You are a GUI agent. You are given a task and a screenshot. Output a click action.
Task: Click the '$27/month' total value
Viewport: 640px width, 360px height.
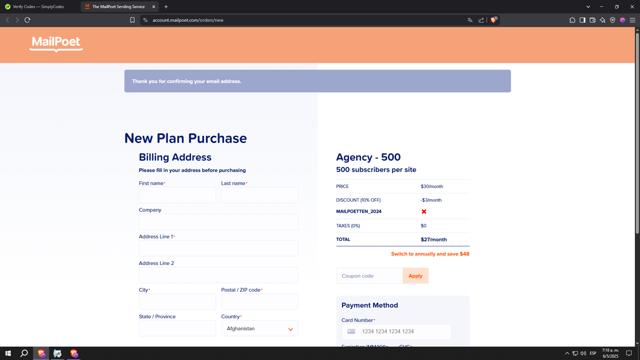(x=434, y=240)
